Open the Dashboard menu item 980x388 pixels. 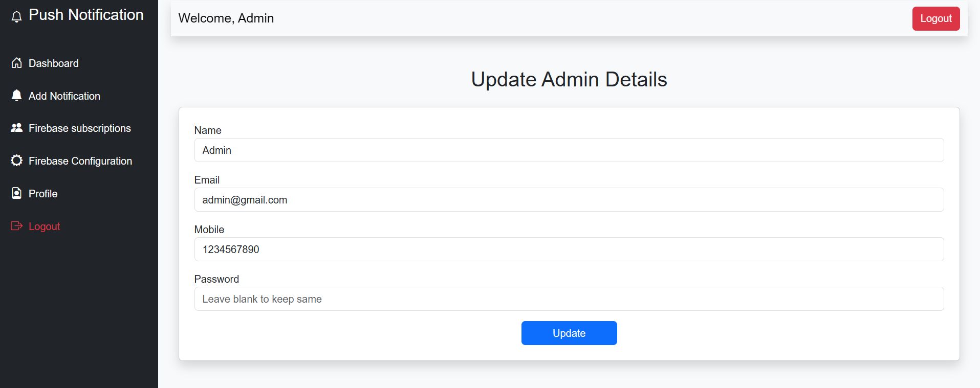(x=53, y=63)
